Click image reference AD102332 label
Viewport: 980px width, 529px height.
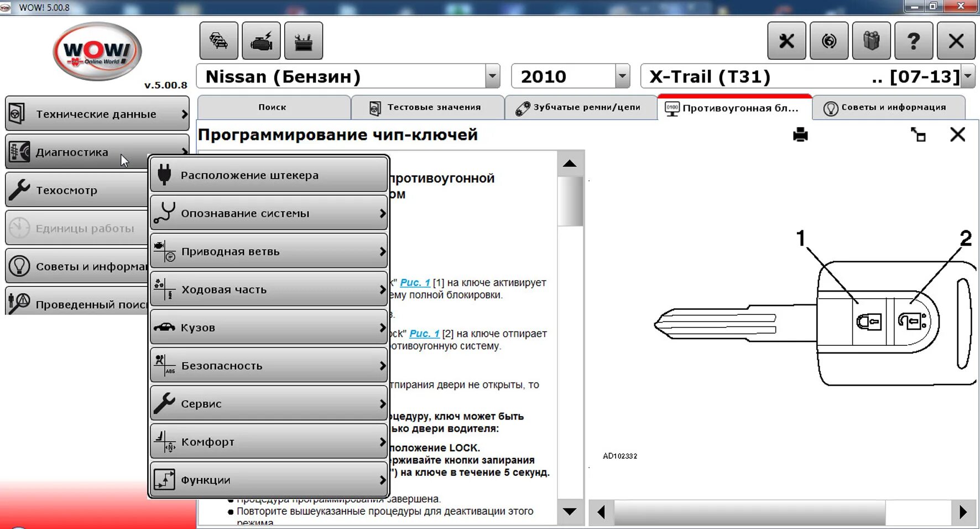(x=620, y=456)
